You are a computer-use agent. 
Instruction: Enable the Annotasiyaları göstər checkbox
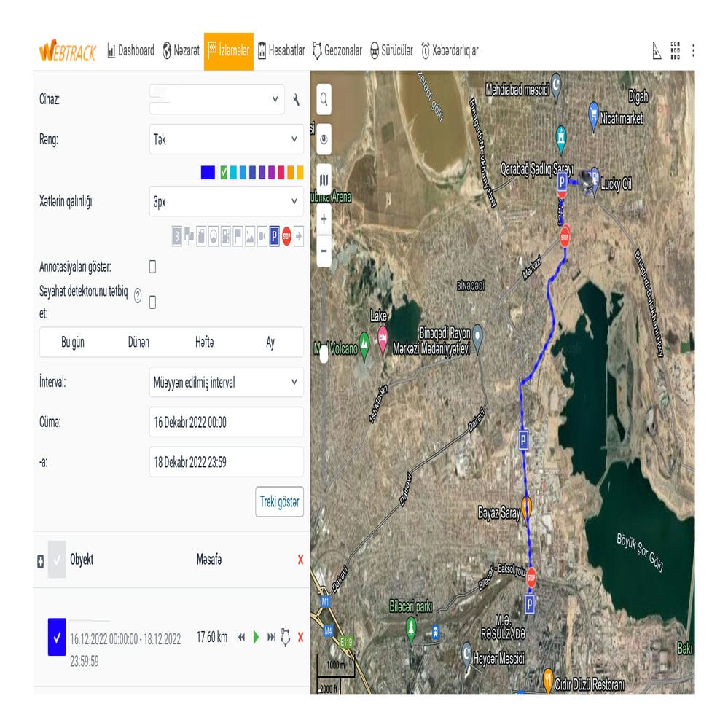click(152, 267)
